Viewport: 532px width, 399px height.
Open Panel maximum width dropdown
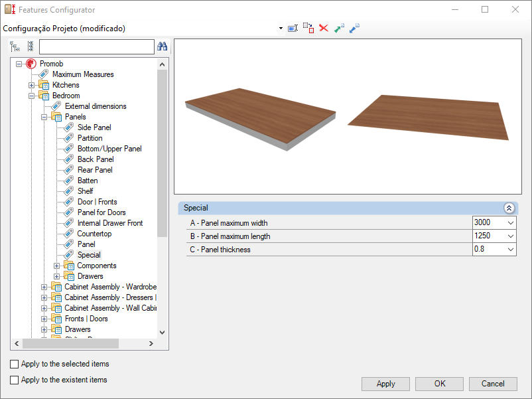[511, 223]
